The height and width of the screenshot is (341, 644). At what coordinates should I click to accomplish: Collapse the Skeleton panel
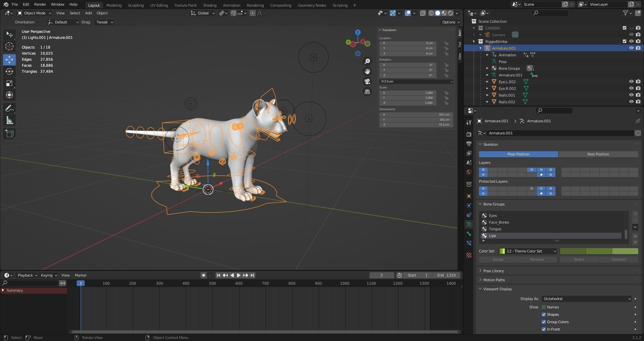[490, 145]
